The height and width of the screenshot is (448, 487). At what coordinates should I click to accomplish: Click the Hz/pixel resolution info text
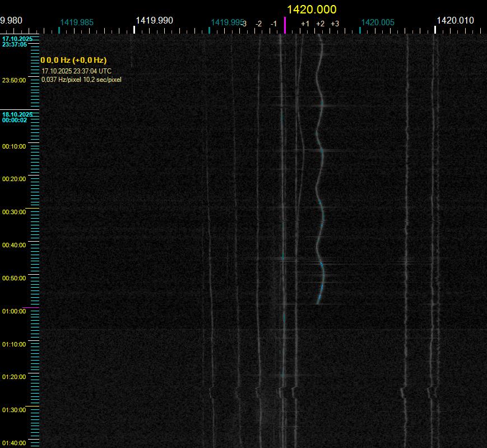pos(81,80)
